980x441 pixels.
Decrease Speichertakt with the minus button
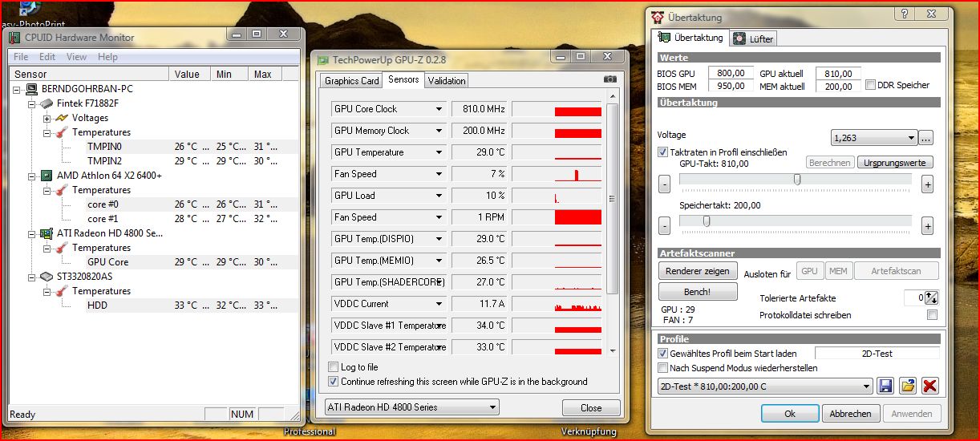(x=665, y=226)
